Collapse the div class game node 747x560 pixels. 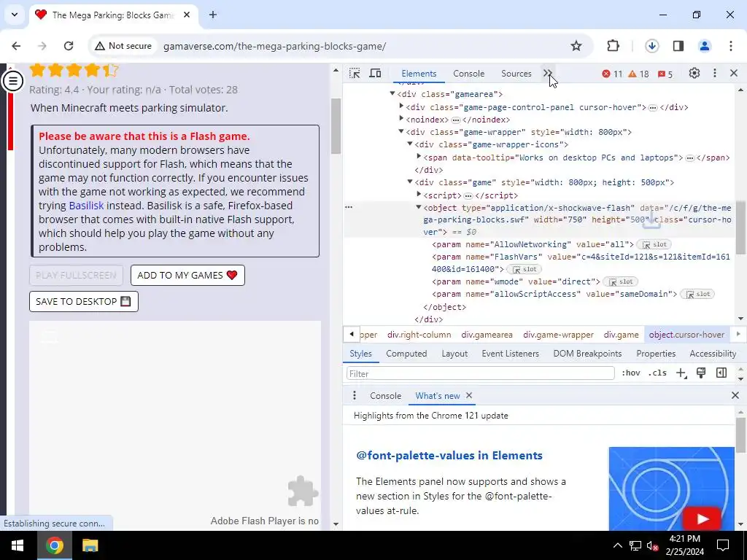pos(410,182)
